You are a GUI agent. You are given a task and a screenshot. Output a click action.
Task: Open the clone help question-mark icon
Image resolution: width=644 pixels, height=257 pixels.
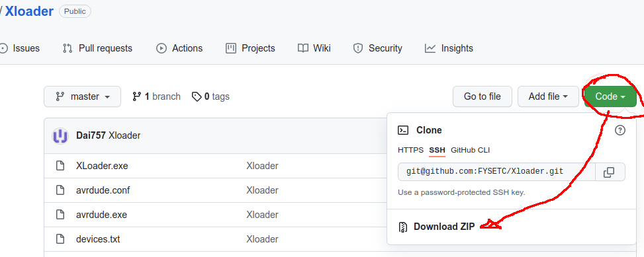point(620,130)
